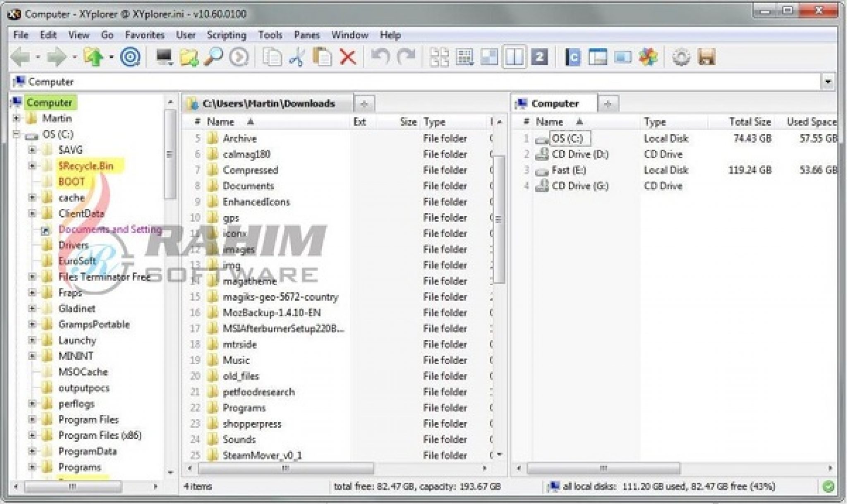Click the colorful pinwheel toolbar icon
This screenshot has width=847, height=504.
coord(648,57)
